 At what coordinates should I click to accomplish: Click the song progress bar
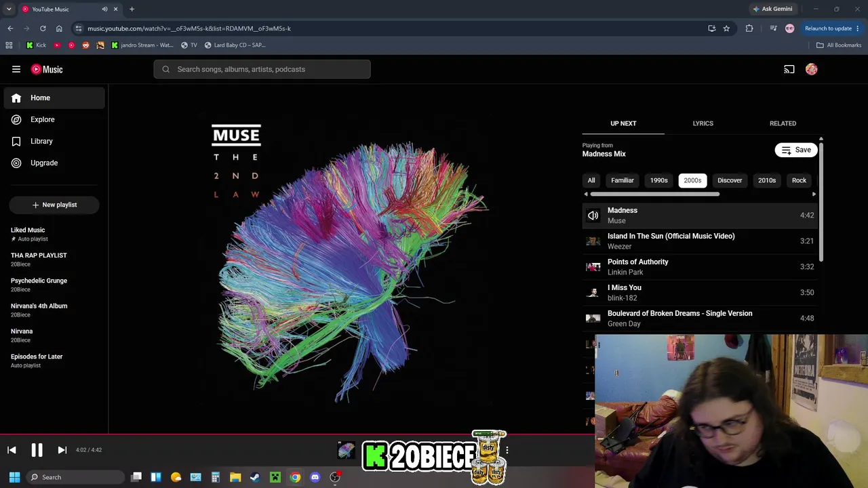(297, 434)
